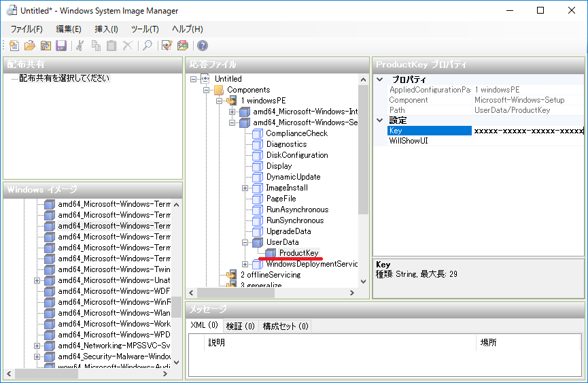
Task: Click the answer file horizontal scrollbar thumb
Action: coord(236,293)
